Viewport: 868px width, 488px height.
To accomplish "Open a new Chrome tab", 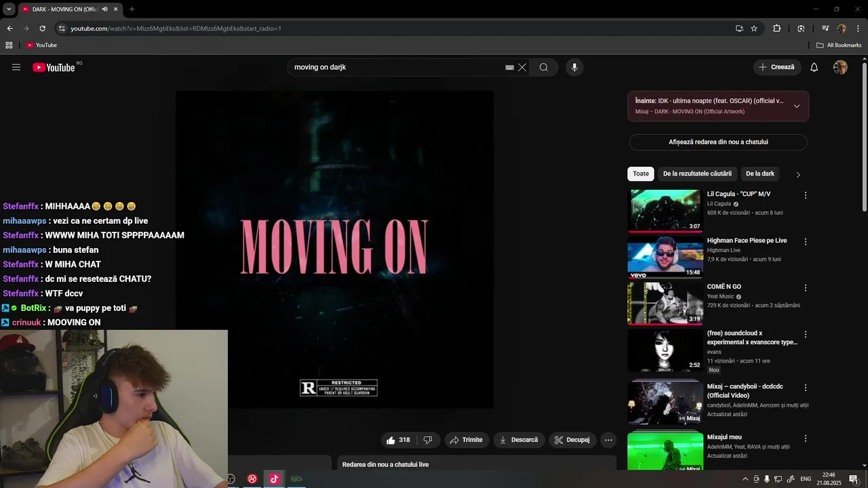I will tap(132, 9).
